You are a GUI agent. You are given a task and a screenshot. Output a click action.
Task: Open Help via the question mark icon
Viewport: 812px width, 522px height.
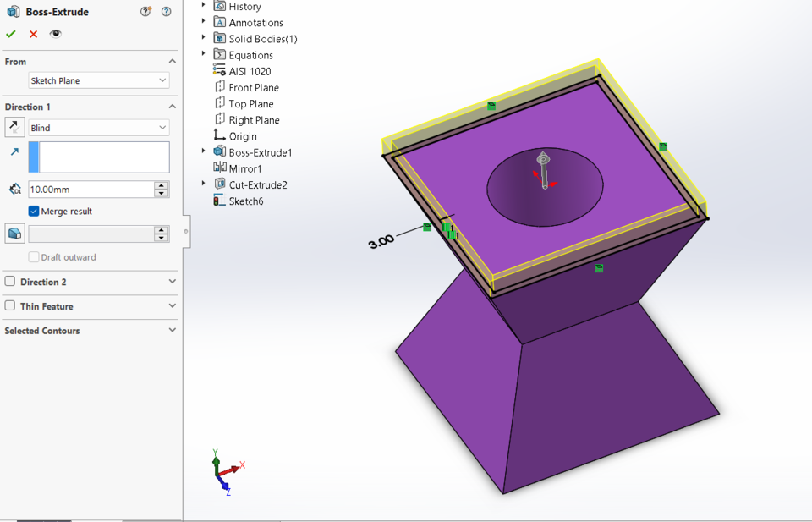(x=166, y=12)
